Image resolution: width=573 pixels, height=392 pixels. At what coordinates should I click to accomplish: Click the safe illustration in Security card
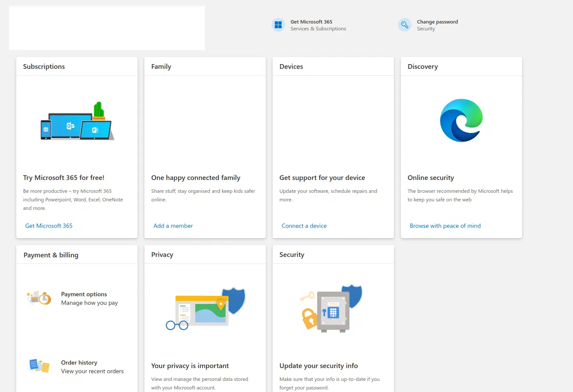tap(333, 309)
